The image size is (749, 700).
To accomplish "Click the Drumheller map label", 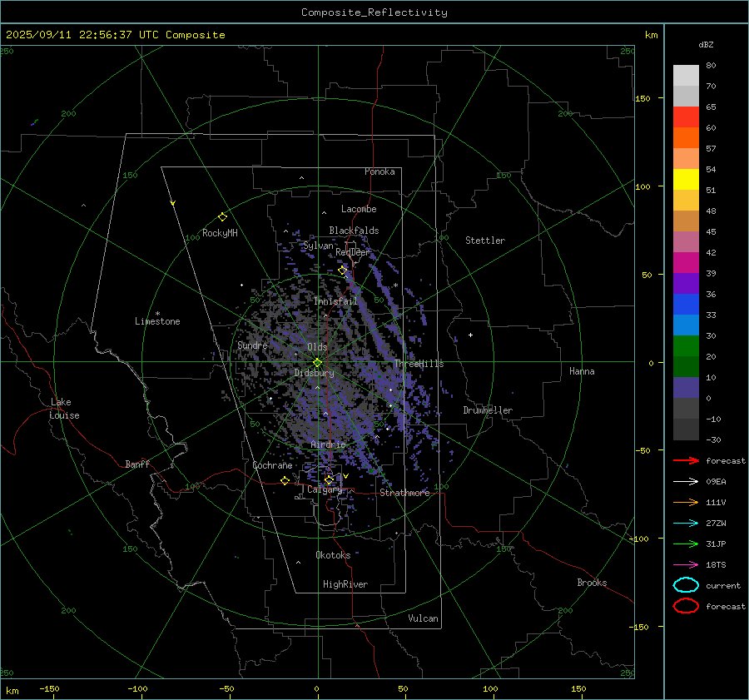I will click(x=488, y=410).
